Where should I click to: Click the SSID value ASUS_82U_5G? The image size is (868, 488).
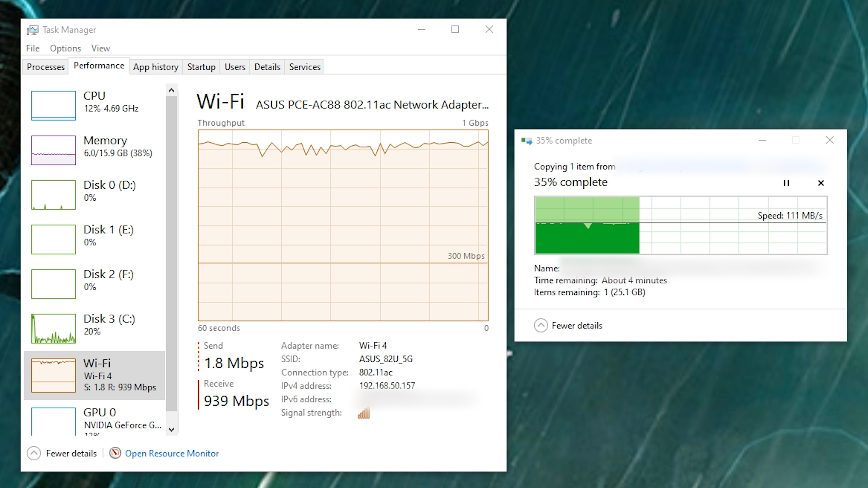coord(386,359)
